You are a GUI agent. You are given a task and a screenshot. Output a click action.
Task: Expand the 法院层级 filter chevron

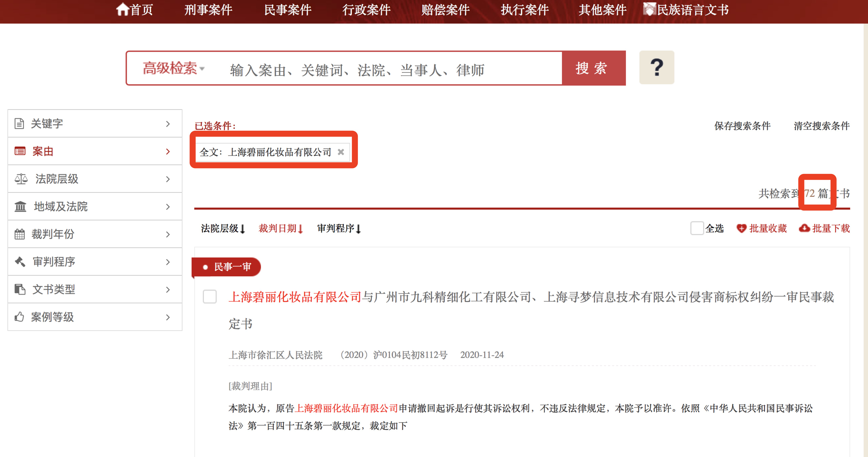point(168,179)
